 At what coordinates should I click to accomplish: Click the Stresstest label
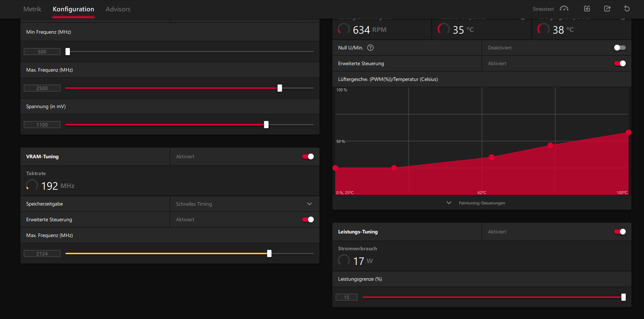point(543,9)
